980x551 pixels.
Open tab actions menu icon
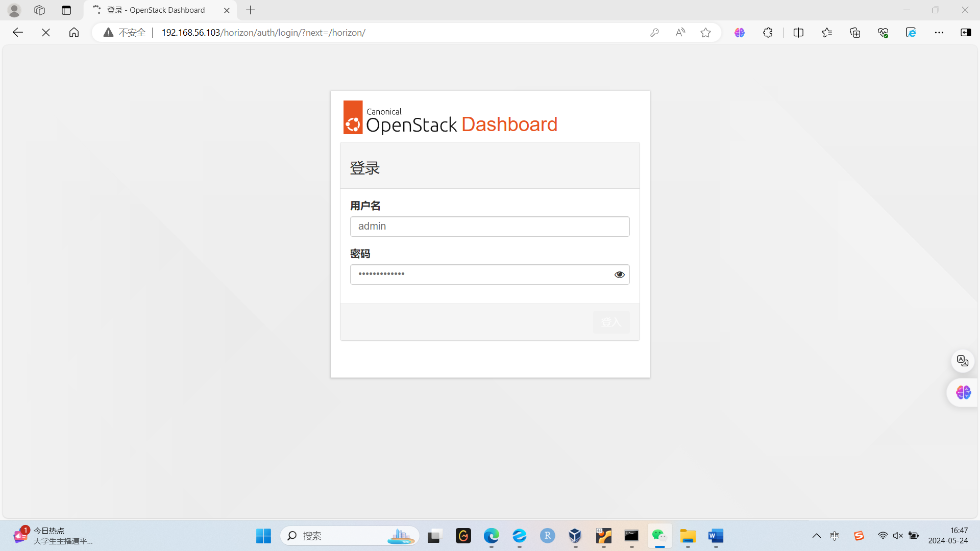(66, 10)
